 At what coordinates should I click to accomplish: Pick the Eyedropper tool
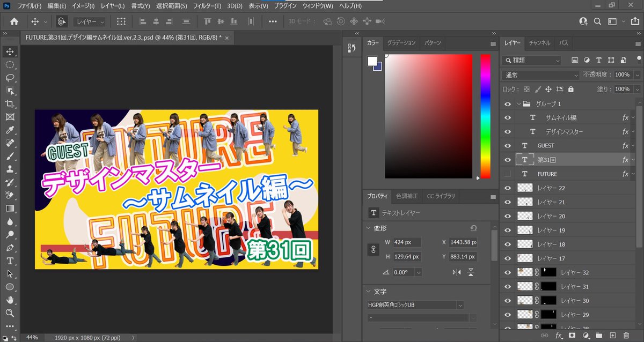[10, 130]
